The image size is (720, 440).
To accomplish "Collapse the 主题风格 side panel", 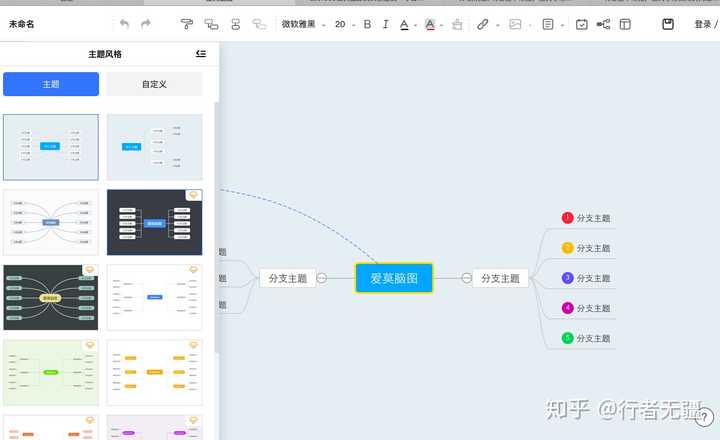I will (x=201, y=54).
